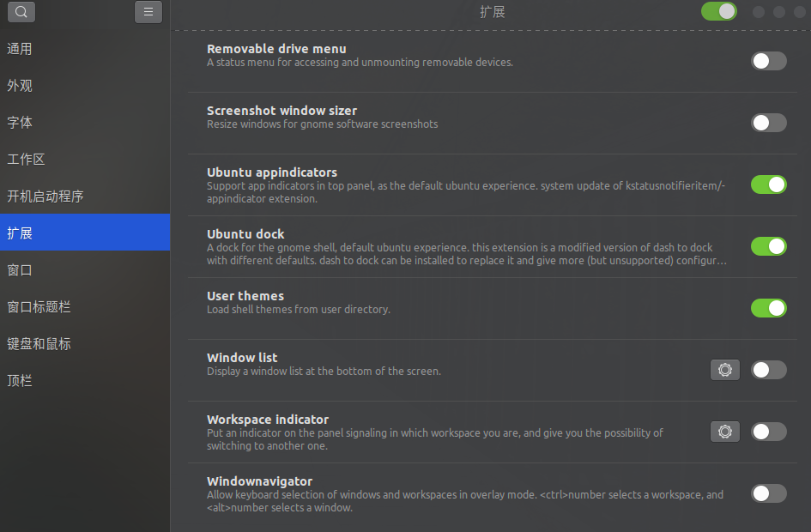Click the Ubuntu dock title text
The height and width of the screenshot is (532, 811).
245,233
